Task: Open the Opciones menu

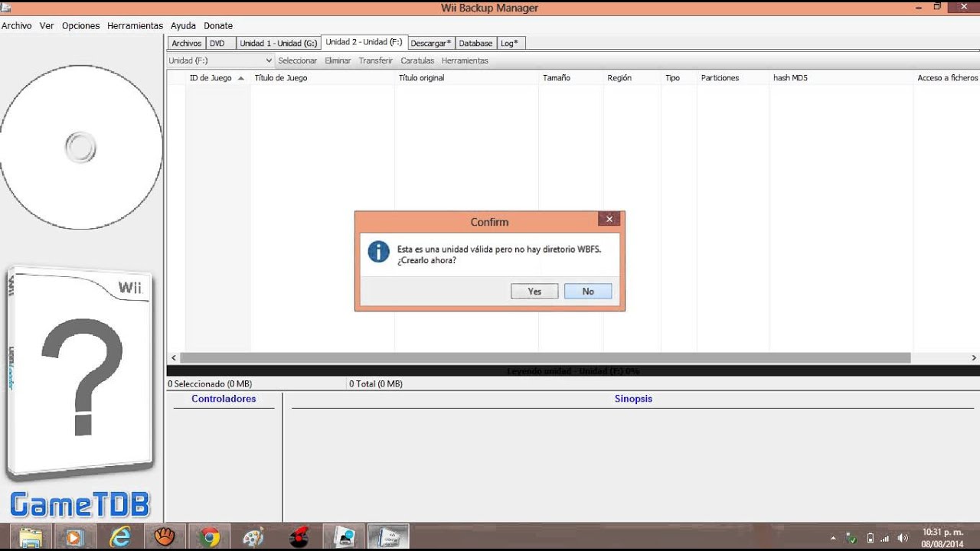Action: [x=81, y=25]
